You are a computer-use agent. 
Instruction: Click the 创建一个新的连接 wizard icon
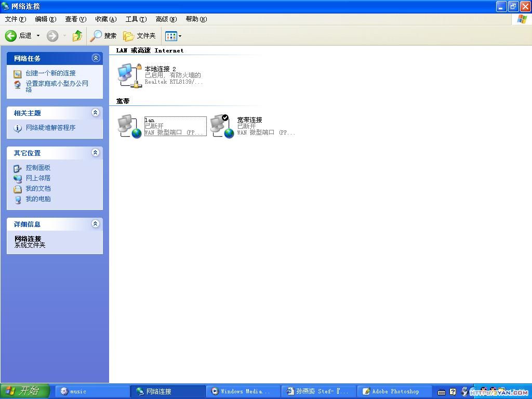tap(18, 74)
